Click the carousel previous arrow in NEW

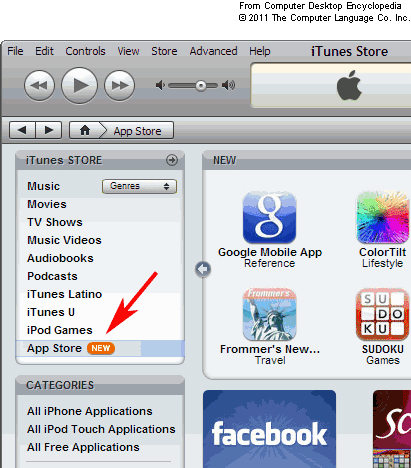coord(203,269)
